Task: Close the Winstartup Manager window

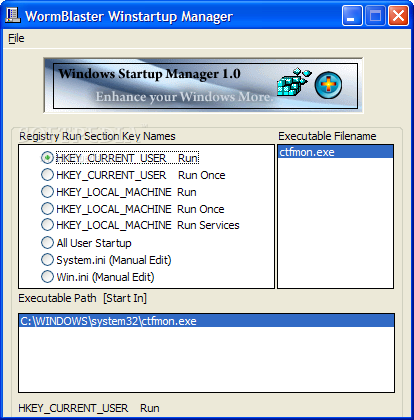Action: point(398,16)
